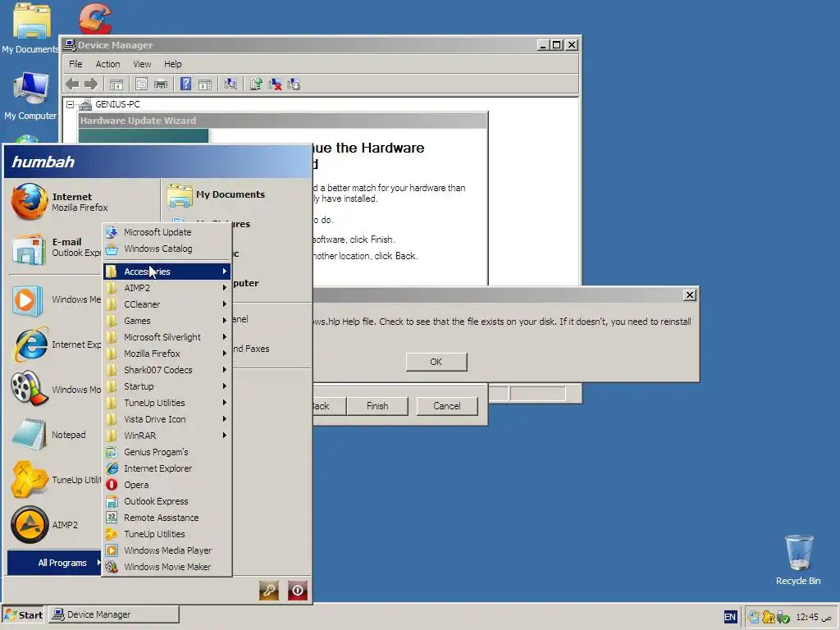This screenshot has height=630, width=840.
Task: Select Windows Catalog in All Programs
Action: click(x=167, y=249)
